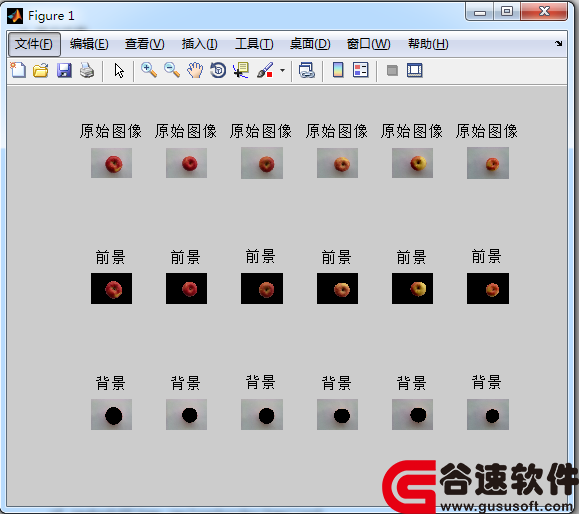Image resolution: width=579 pixels, height=514 pixels.
Task: Select sixth 原始图像 apple thumbnail
Action: coord(488,163)
